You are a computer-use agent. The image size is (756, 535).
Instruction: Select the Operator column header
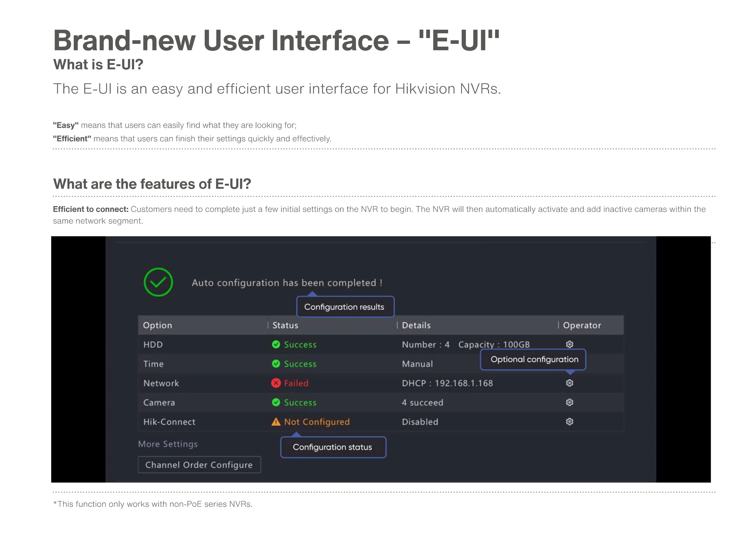tap(582, 325)
